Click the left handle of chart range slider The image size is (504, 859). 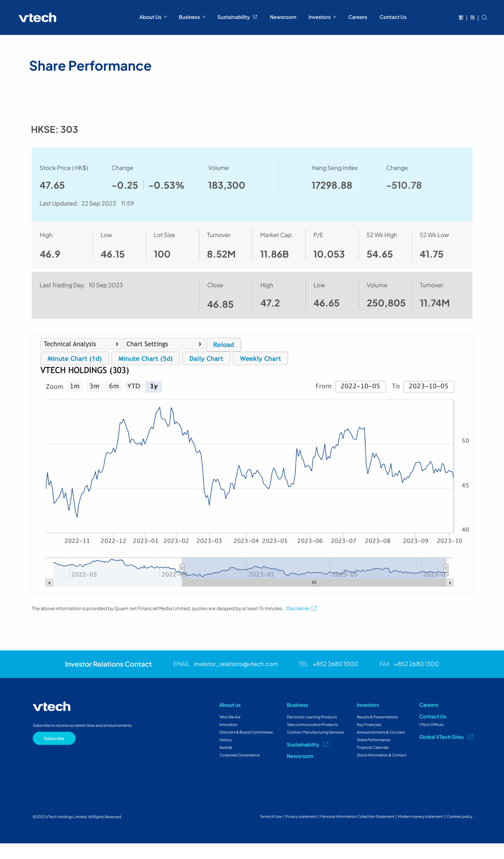click(182, 568)
